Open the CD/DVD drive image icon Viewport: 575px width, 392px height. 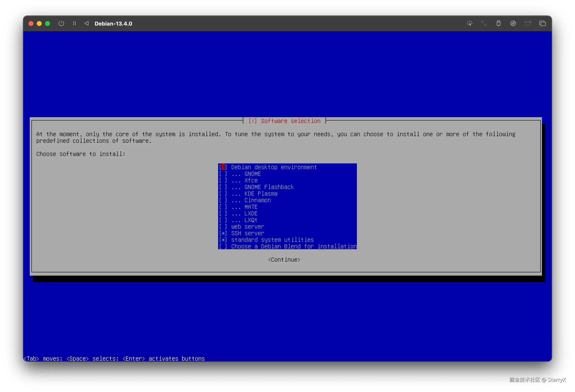pyautogui.click(x=513, y=24)
